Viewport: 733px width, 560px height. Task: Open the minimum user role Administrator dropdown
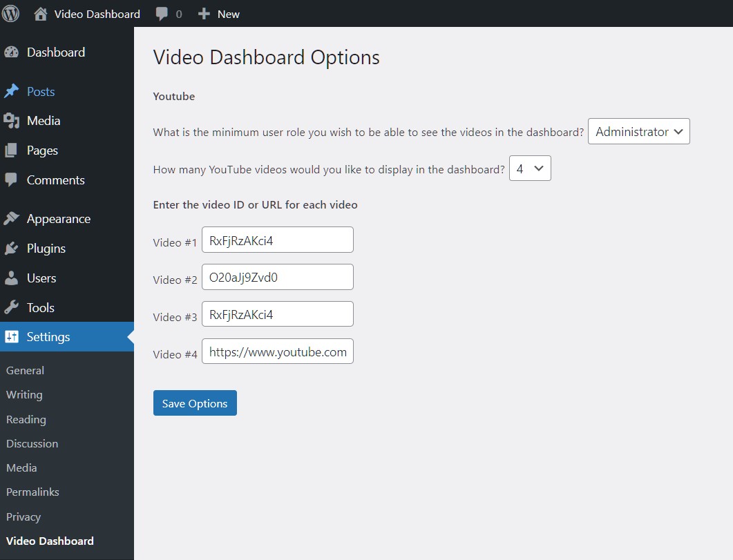pyautogui.click(x=638, y=132)
